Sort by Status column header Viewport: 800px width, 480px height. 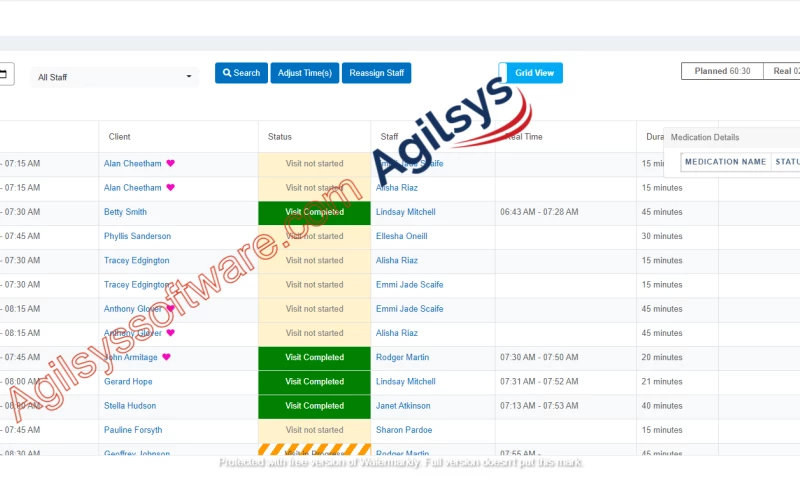pos(280,137)
